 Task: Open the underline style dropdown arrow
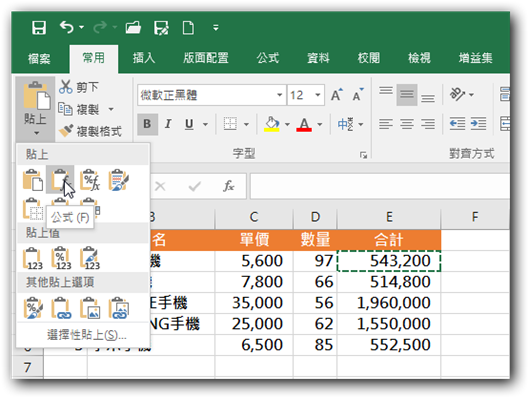click(x=205, y=124)
